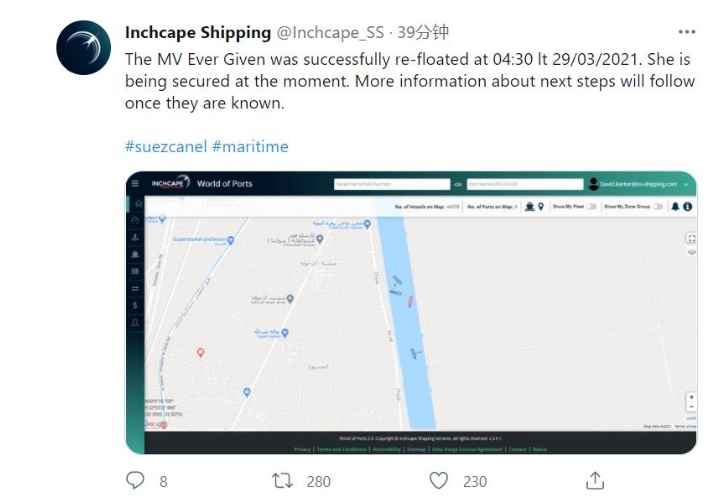Image resolution: width=712 pixels, height=504 pixels.
Task: Click the reply speech bubble icon
Action: [x=135, y=480]
